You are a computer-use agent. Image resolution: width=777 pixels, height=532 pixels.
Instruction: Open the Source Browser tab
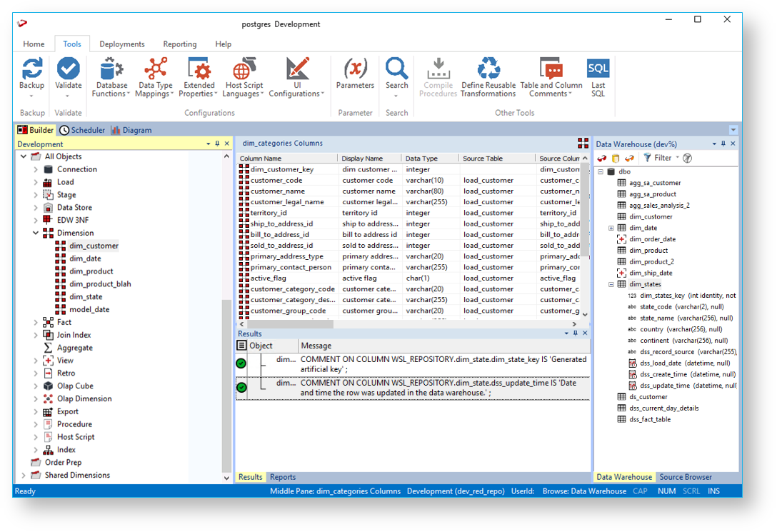point(685,477)
